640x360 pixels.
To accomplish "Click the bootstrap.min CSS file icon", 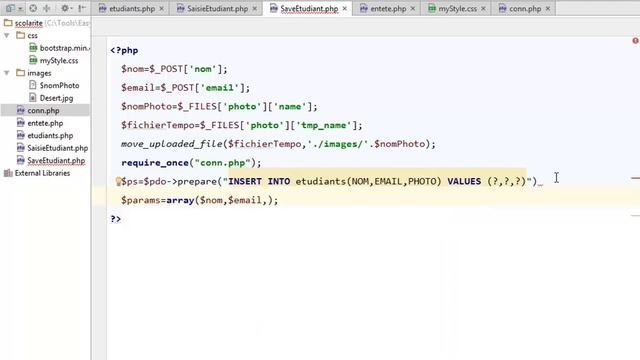I will (x=33, y=48).
